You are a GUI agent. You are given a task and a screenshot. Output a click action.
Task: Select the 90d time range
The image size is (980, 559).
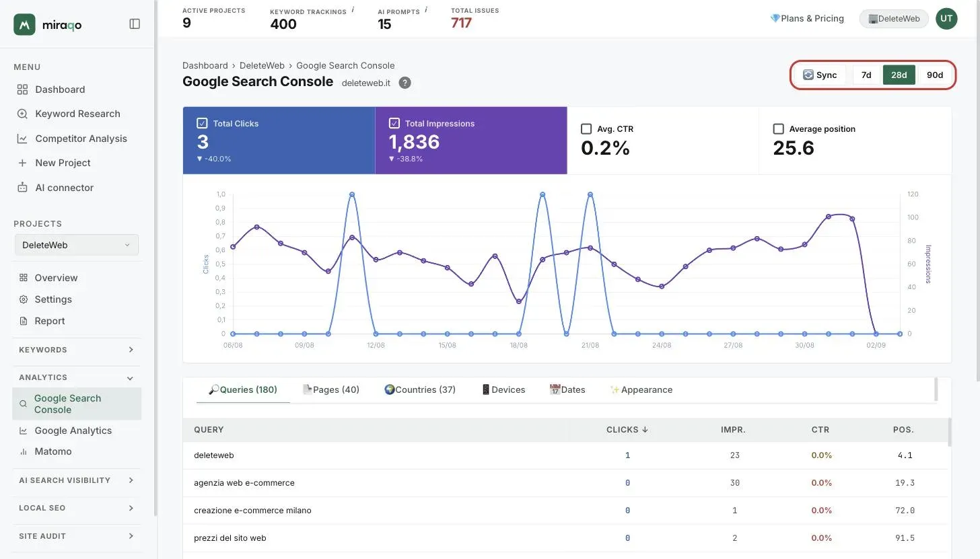(x=935, y=75)
